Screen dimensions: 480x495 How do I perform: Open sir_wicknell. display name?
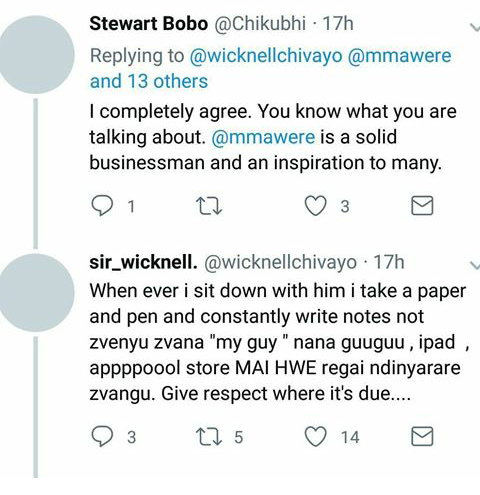click(x=143, y=262)
